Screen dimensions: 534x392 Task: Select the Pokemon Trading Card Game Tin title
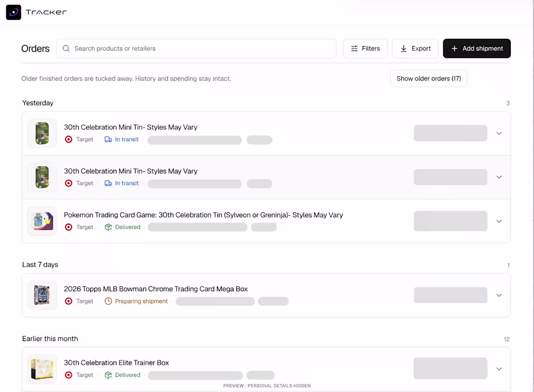coord(203,215)
